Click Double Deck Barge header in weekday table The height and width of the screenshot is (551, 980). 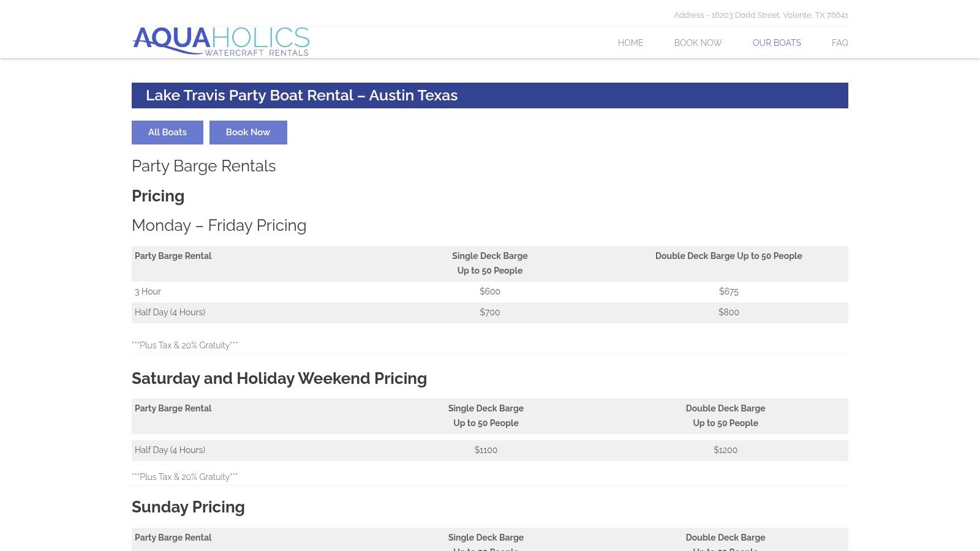(x=729, y=256)
